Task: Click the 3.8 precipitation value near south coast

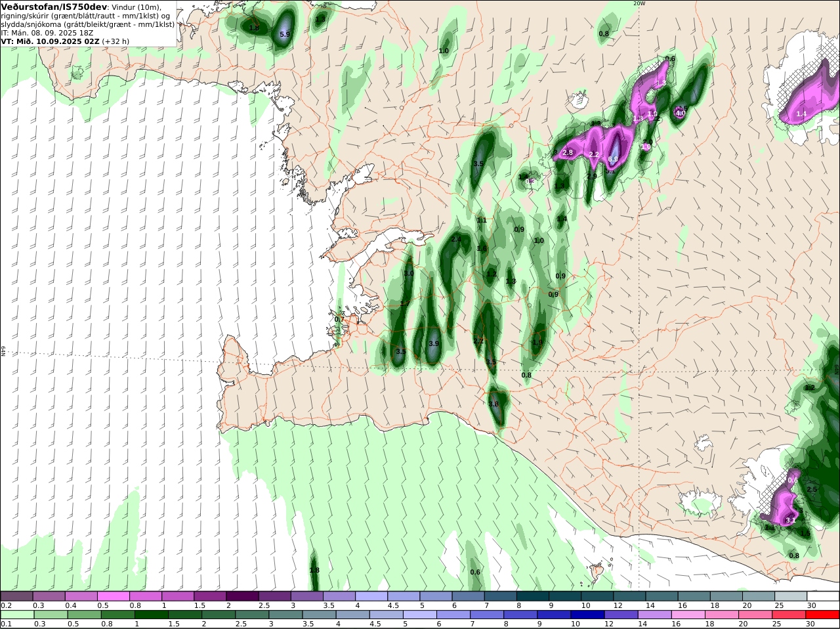Action: [494, 404]
